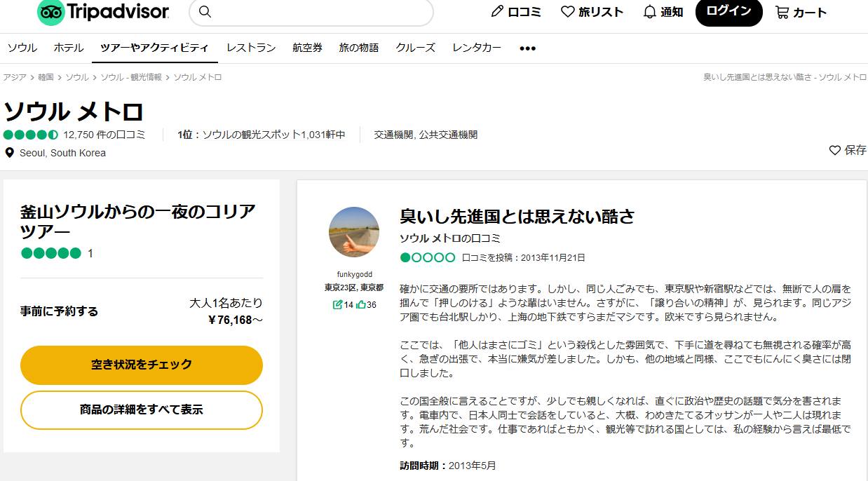The height and width of the screenshot is (481, 868).
Task: Select the ツアーやアクティビティ tab
Action: 154,48
